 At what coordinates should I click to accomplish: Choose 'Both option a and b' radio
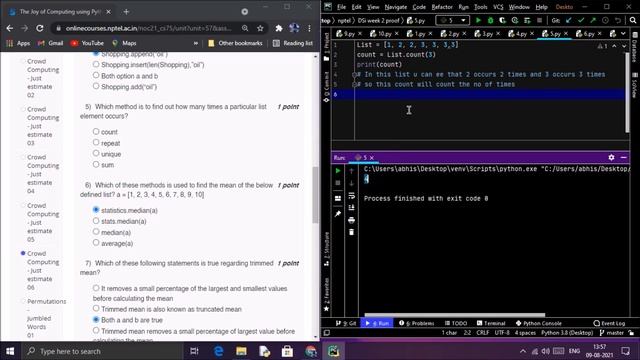[96, 76]
